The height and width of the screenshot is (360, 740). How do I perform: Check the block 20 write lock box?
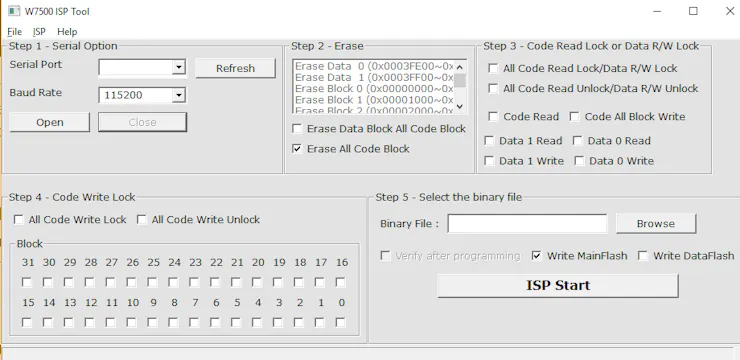257,282
